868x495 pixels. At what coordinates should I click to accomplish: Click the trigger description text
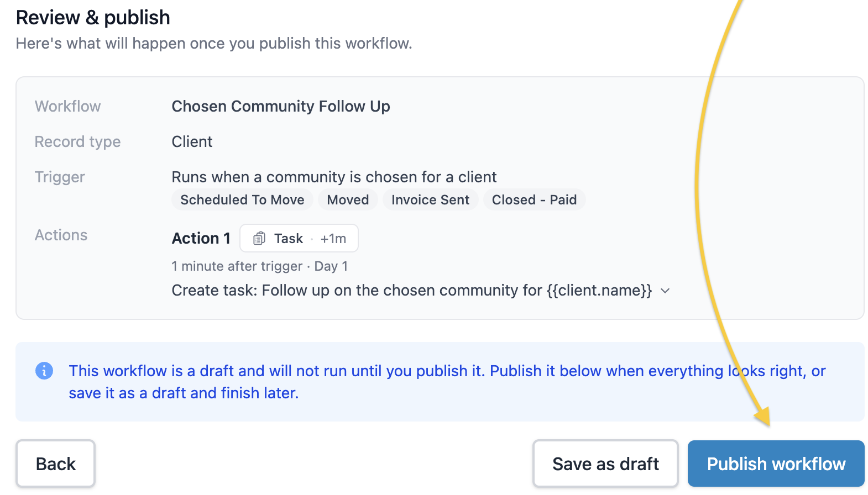coord(334,177)
